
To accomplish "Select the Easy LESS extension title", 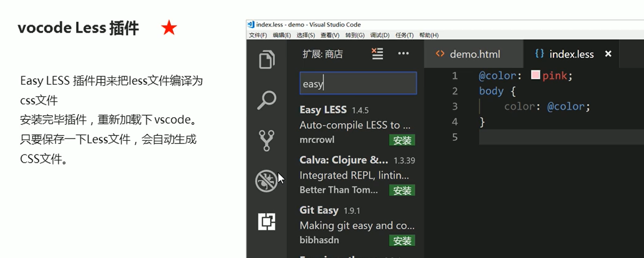I will (323, 110).
